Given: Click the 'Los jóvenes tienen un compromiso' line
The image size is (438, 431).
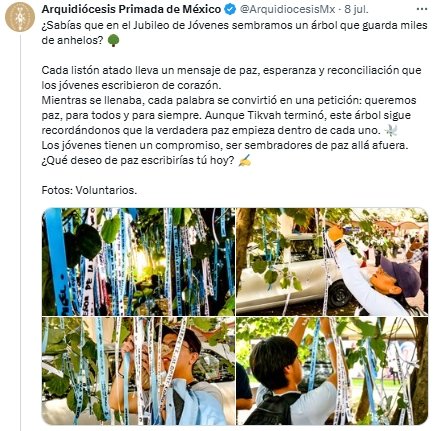Looking at the screenshot, I should click(225, 145).
